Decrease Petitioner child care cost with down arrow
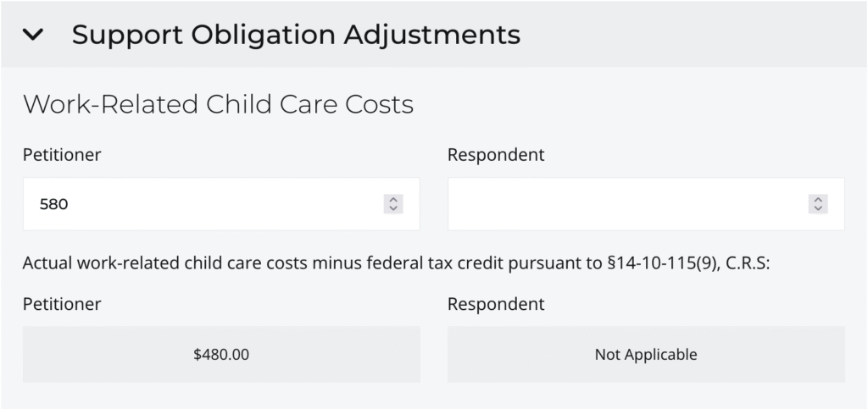868x409 pixels. point(393,208)
